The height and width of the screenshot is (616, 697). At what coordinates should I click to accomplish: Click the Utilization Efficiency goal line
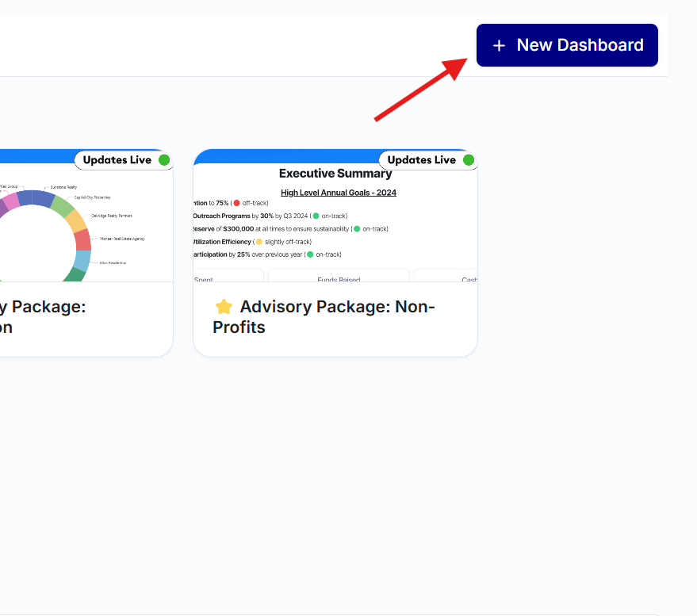tap(252, 242)
